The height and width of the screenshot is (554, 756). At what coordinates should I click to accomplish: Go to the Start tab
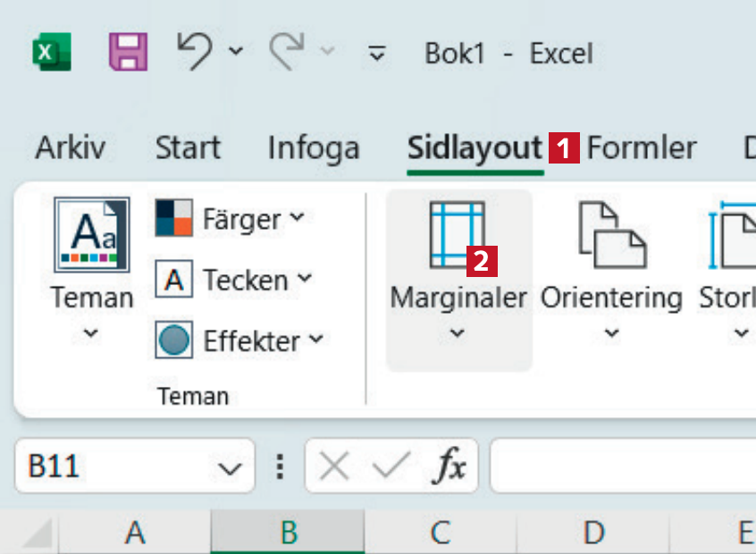(187, 147)
